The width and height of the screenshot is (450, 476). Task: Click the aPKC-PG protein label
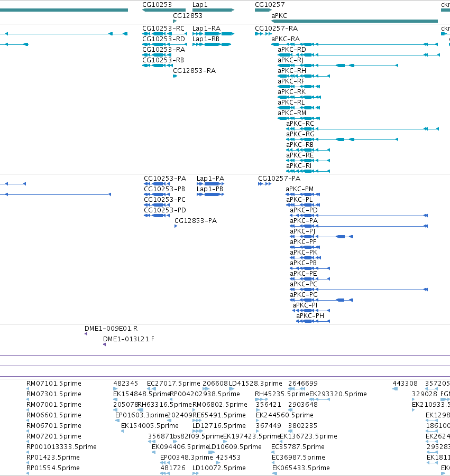click(304, 295)
